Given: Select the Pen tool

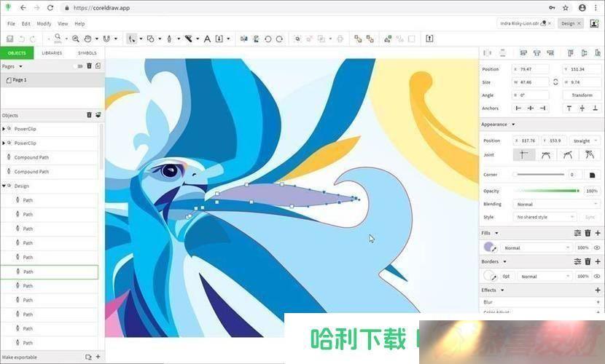Looking at the screenshot, I should pyautogui.click(x=169, y=39).
